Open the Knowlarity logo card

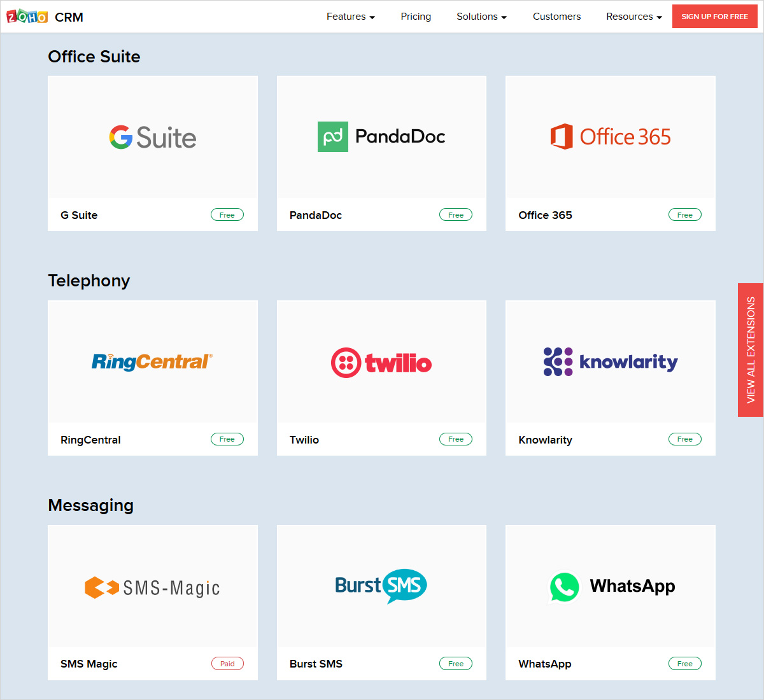pos(610,362)
